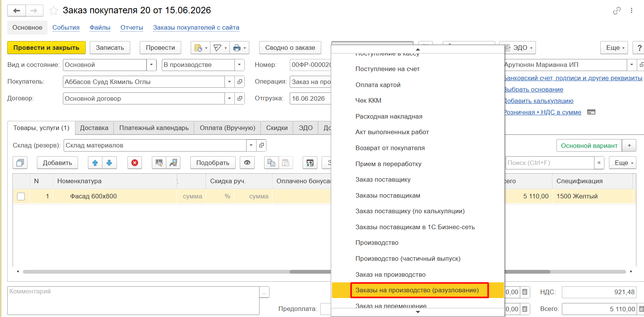Switch to the Доставка tab
644x317 pixels.
click(x=94, y=128)
